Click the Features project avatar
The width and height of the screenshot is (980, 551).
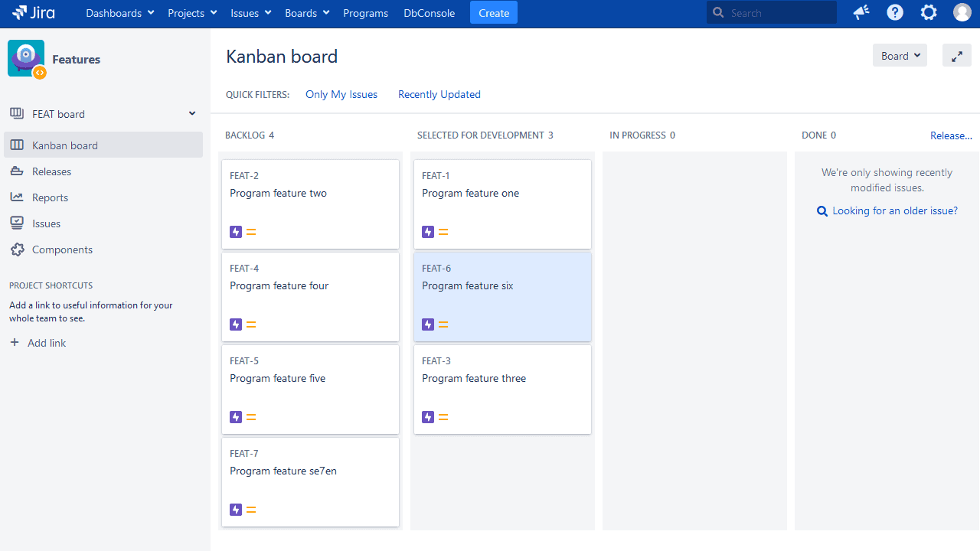click(x=25, y=57)
